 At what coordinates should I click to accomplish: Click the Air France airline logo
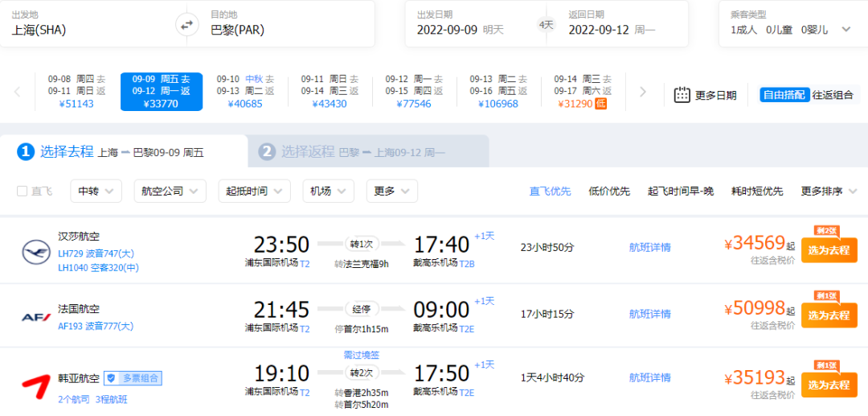pos(36,317)
